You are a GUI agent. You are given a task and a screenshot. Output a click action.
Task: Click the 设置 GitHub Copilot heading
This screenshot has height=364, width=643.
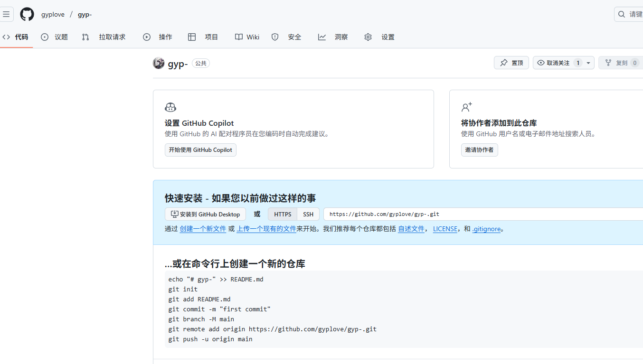[199, 123]
